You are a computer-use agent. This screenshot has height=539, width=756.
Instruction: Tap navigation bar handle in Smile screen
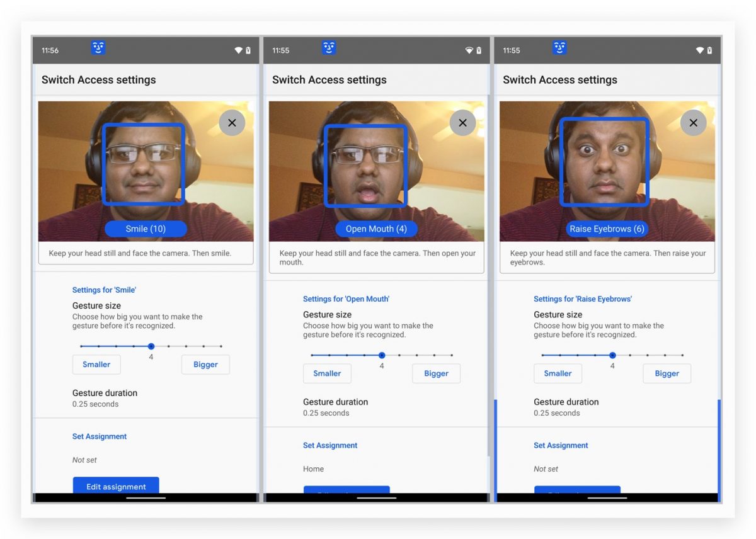coord(146,498)
